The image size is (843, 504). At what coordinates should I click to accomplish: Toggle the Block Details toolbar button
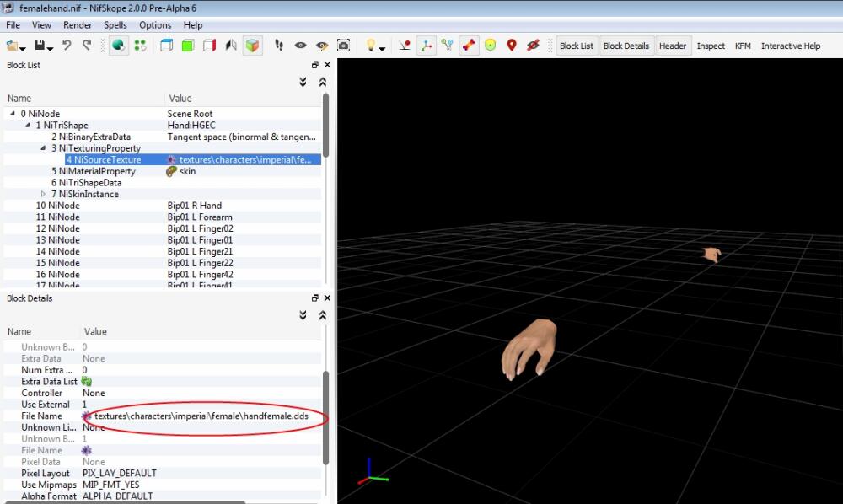(x=626, y=46)
